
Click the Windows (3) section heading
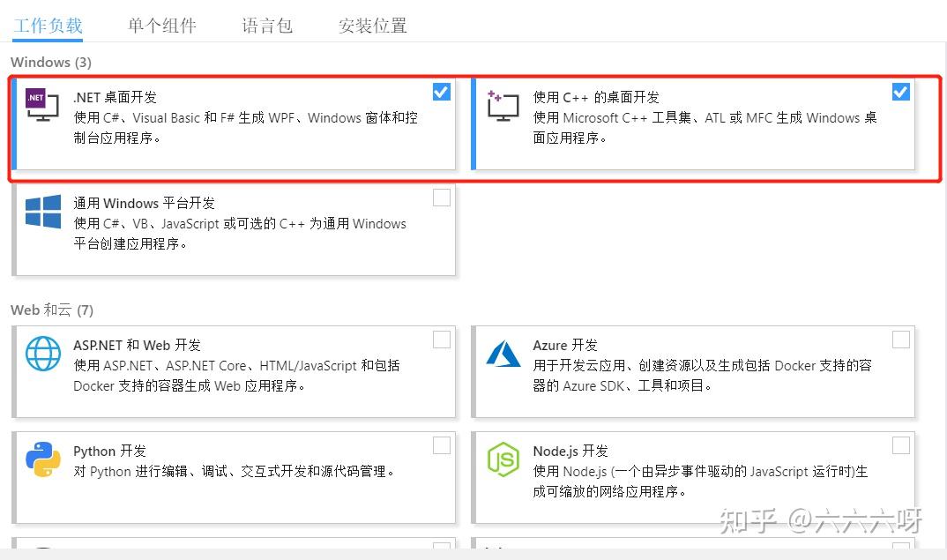[51, 63]
